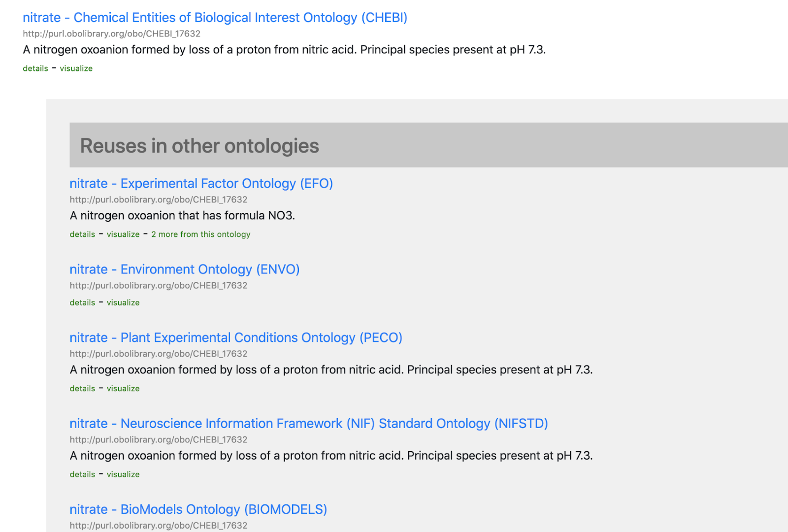Click details under the PECO result
Image resolution: width=788 pixels, height=532 pixels.
tap(82, 389)
